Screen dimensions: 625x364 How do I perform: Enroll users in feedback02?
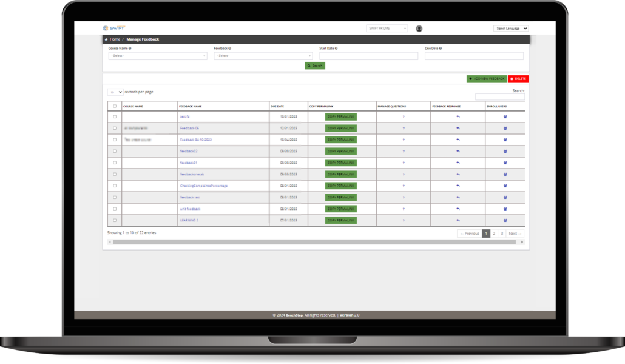click(x=505, y=152)
